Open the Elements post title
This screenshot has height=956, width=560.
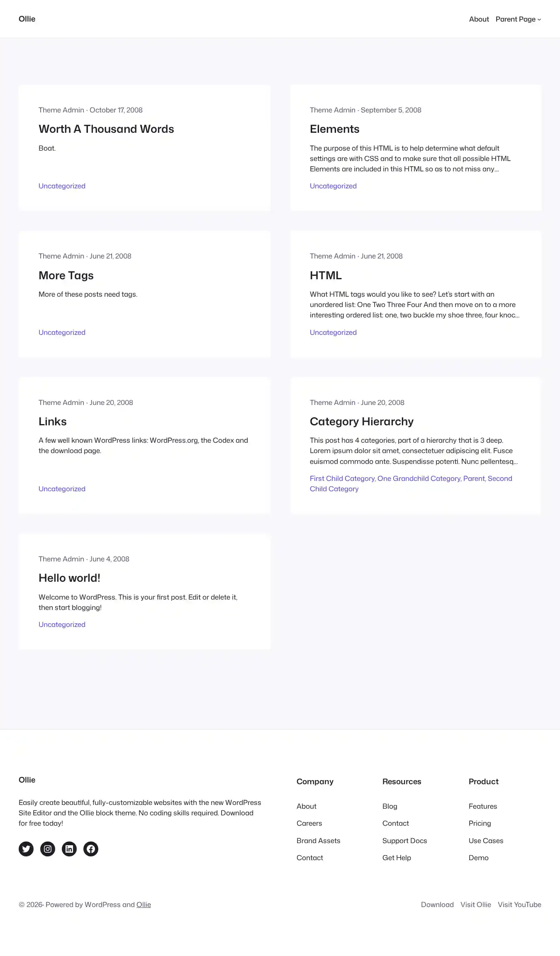(334, 129)
